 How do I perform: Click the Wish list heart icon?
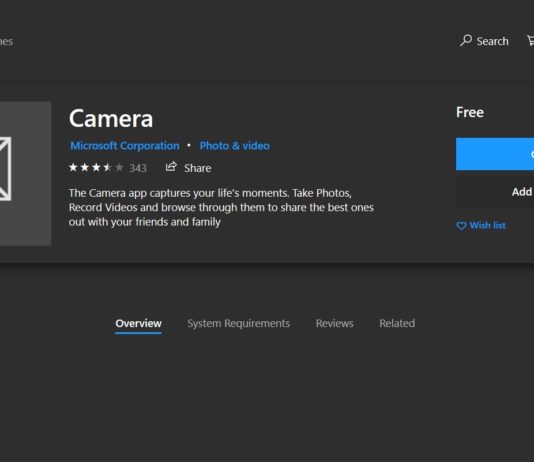point(461,226)
